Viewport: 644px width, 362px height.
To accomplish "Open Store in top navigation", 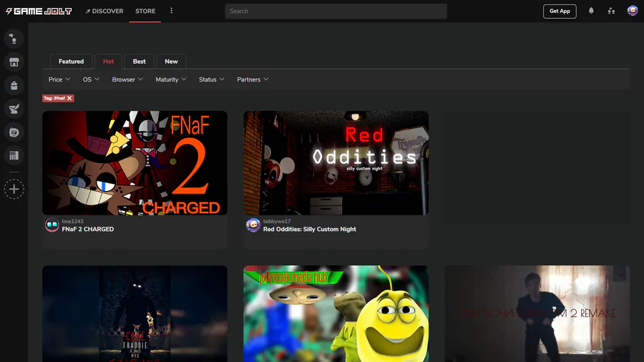I will pos(145,11).
